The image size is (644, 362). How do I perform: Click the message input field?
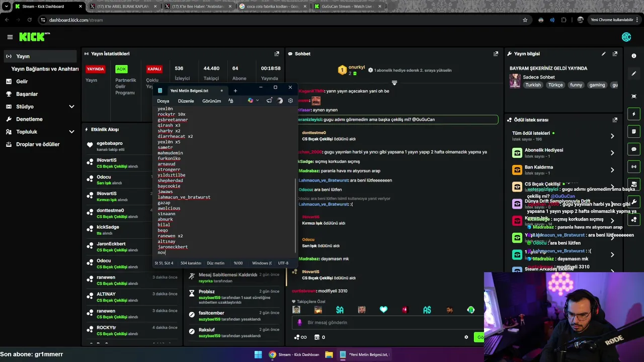(387, 323)
